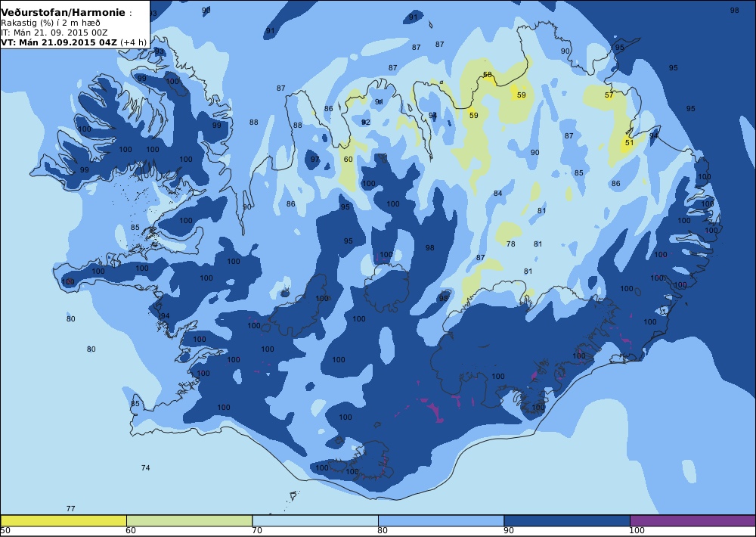Select the dark blue 90–100 legend swatch
Image resolution: width=756 pixels, height=537 pixels.
coord(566,520)
